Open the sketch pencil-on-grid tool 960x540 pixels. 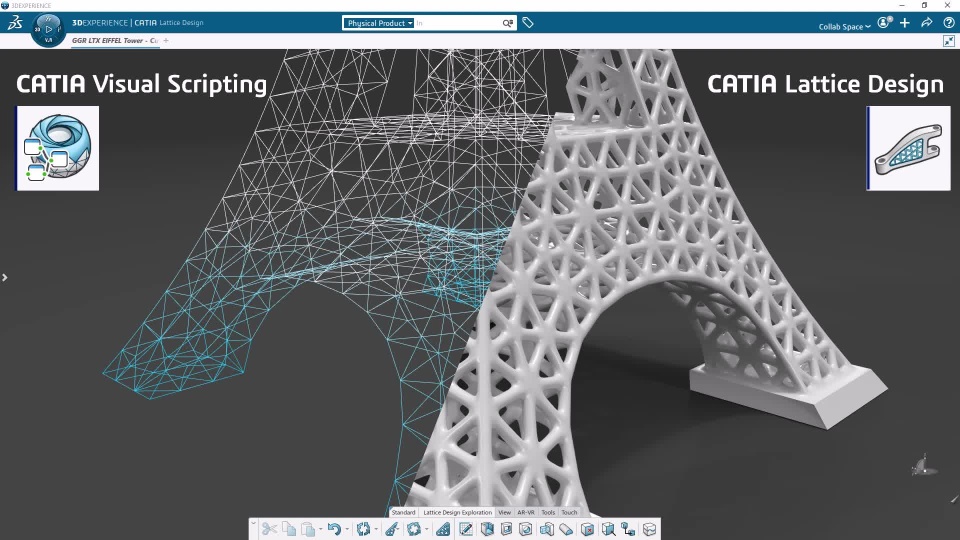click(465, 529)
